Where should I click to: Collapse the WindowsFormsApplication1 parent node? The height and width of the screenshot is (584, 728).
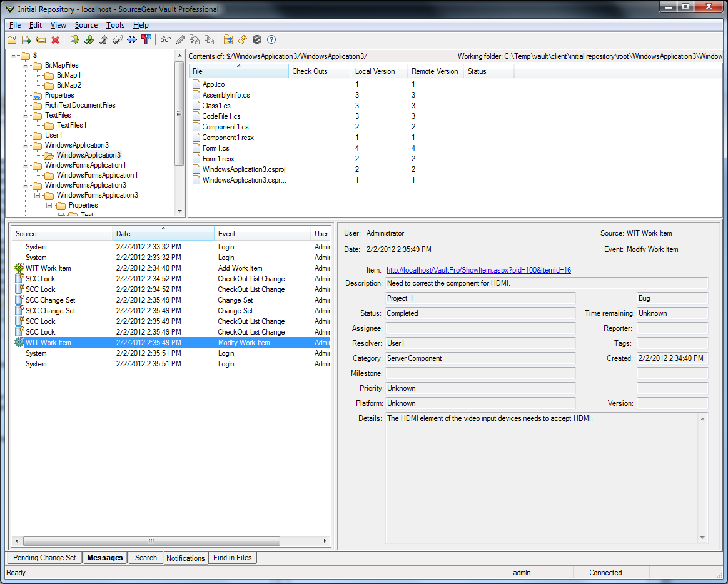[26, 165]
